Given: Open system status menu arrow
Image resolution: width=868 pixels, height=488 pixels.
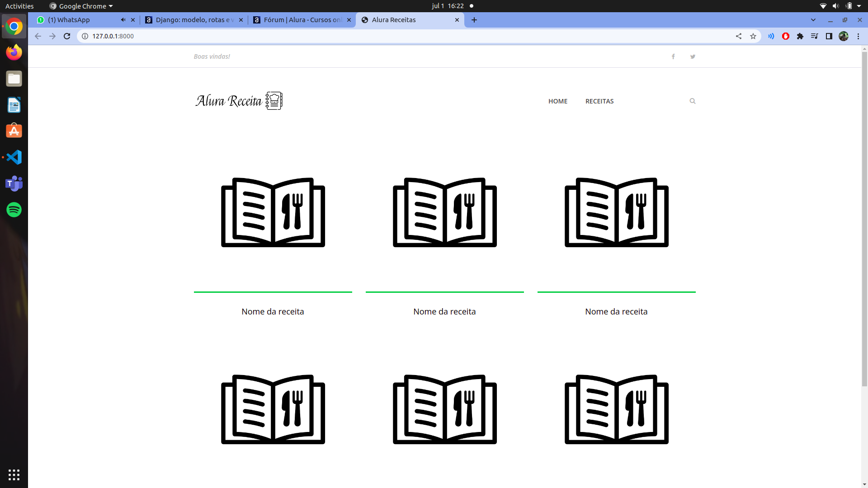Looking at the screenshot, I should click(859, 6).
